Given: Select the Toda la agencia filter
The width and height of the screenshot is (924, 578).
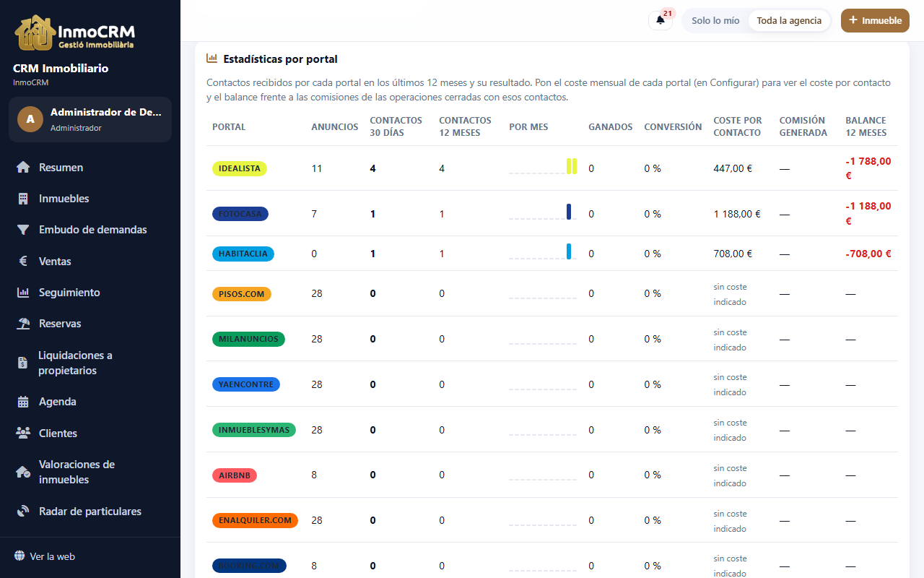Looking at the screenshot, I should [789, 20].
